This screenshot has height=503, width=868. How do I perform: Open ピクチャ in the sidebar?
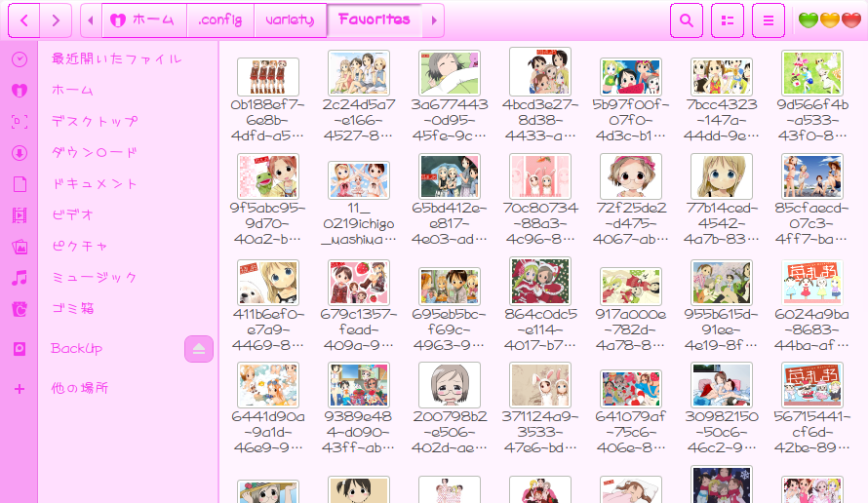pyautogui.click(x=80, y=247)
